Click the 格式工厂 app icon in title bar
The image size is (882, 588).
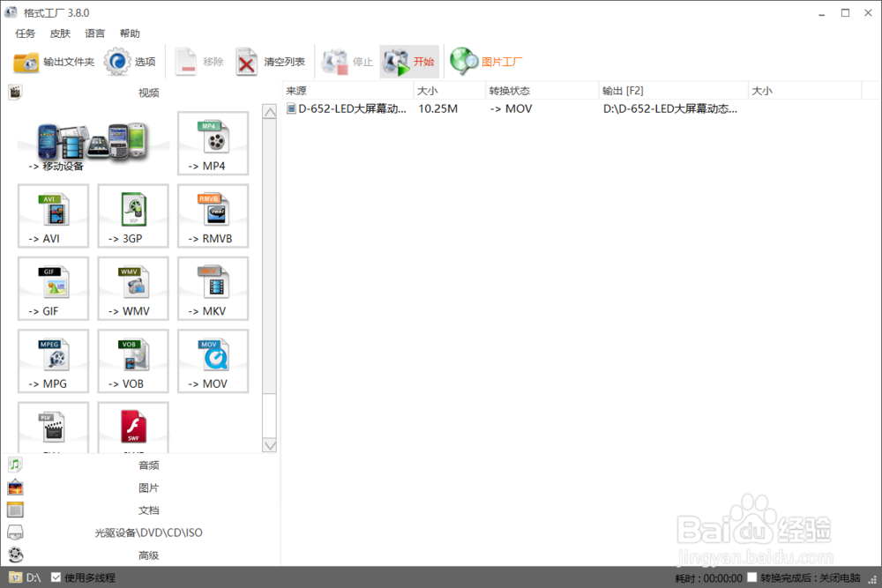tap(11, 12)
